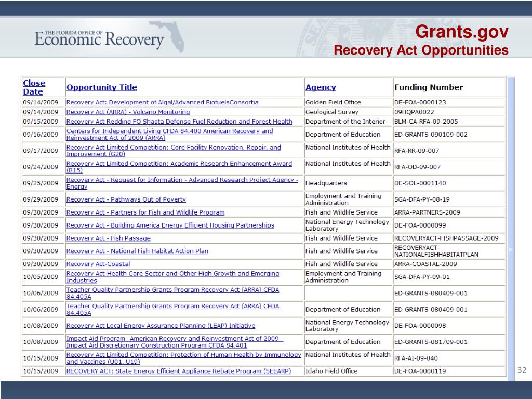Image resolution: width=532 pixels, height=399 pixels.
Task: Open Development of Algal/Advanced BiofuelsConsortia link
Action: 162,102
